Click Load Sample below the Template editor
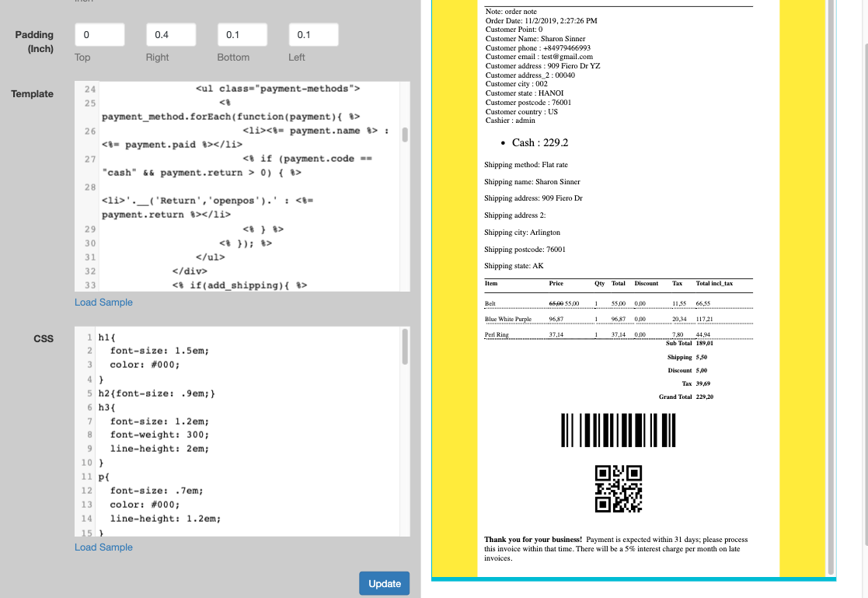Screen dimensions: 868x598 click(103, 302)
